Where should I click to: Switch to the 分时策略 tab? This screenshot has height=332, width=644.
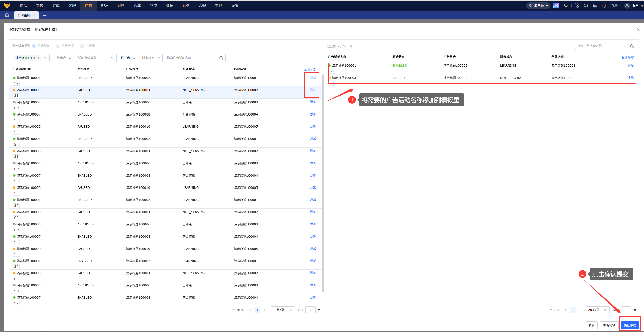point(24,15)
